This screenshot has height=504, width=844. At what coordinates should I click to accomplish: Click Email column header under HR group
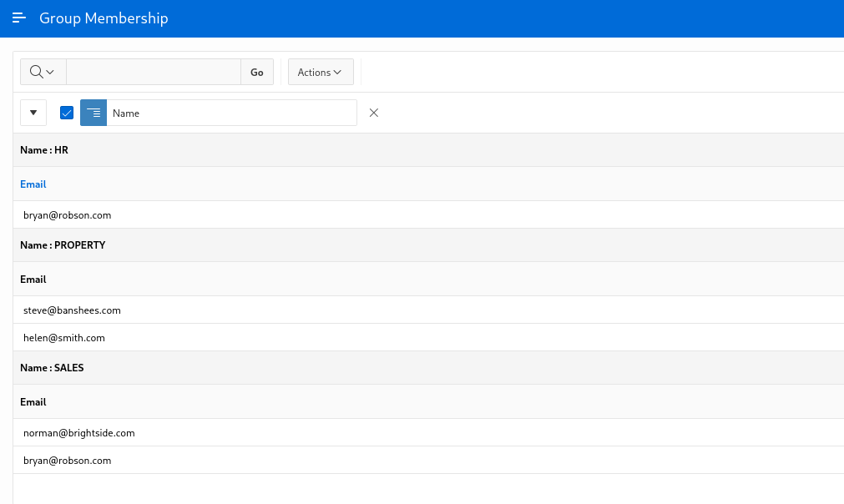coord(33,184)
